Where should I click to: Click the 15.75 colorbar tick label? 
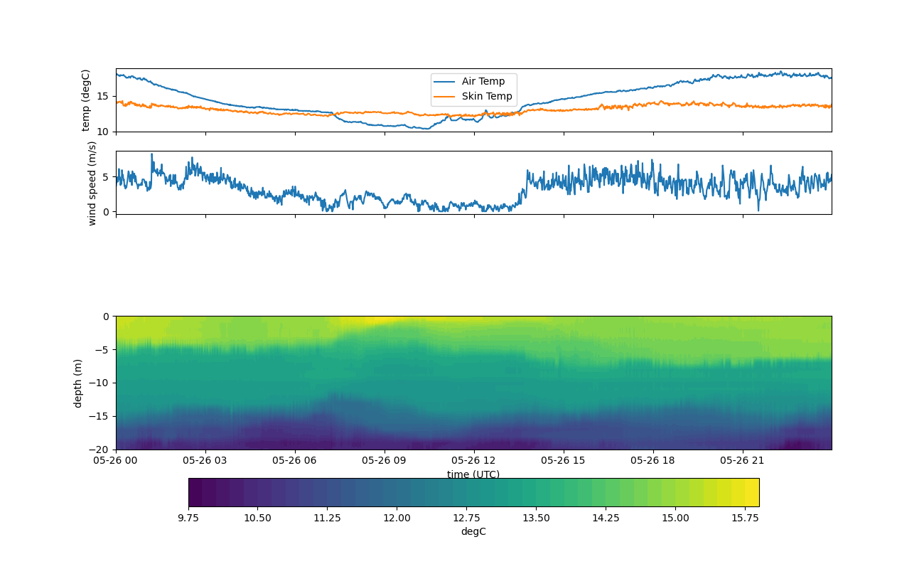[x=745, y=518]
